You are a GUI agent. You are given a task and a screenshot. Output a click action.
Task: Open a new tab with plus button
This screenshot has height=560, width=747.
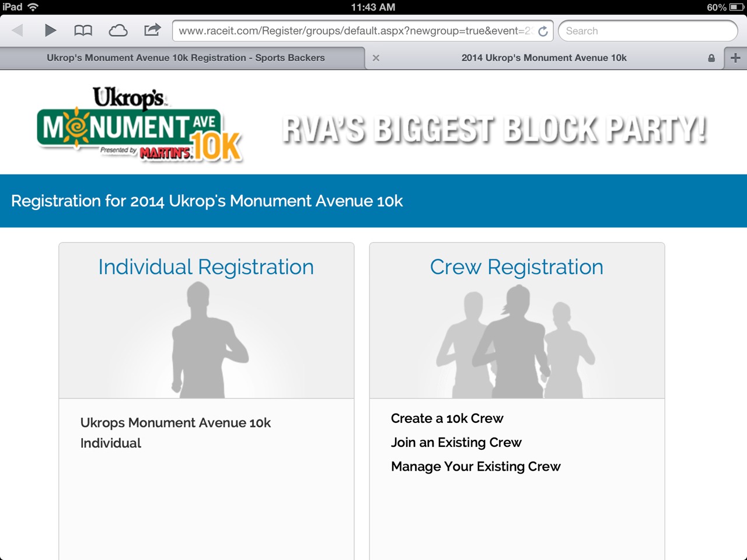(x=735, y=58)
